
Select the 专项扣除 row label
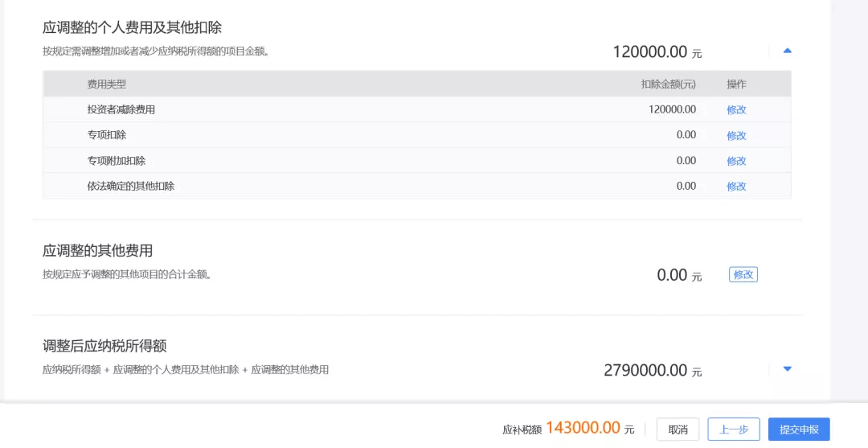click(x=107, y=135)
